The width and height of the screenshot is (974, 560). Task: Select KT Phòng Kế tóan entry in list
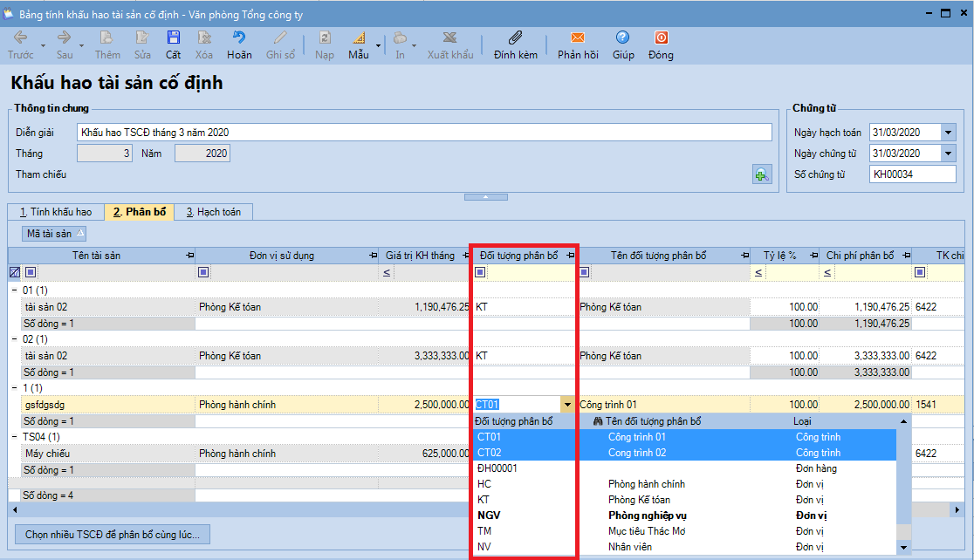point(684,500)
